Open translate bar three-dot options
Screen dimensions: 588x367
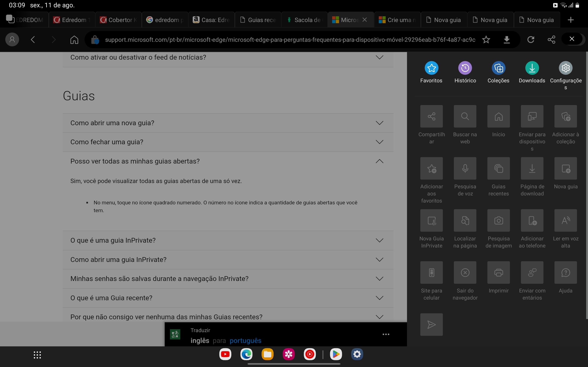[x=386, y=334]
